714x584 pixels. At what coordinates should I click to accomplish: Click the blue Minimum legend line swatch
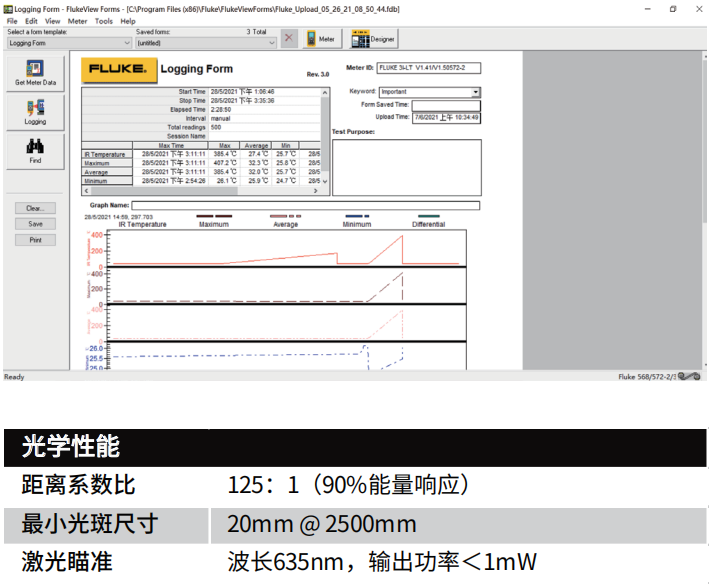coord(356,215)
